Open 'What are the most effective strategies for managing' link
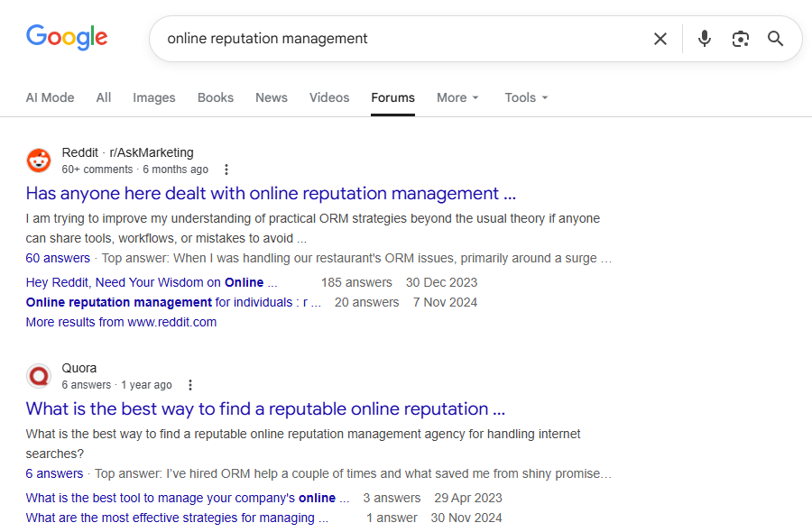Viewport: 812px width, 532px height. 177,518
